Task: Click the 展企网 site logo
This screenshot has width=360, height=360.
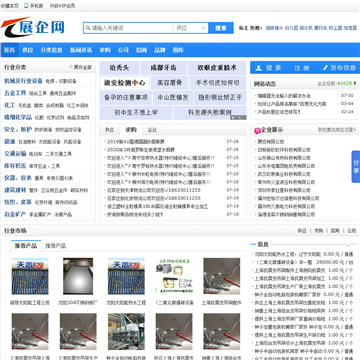Action: [33, 27]
